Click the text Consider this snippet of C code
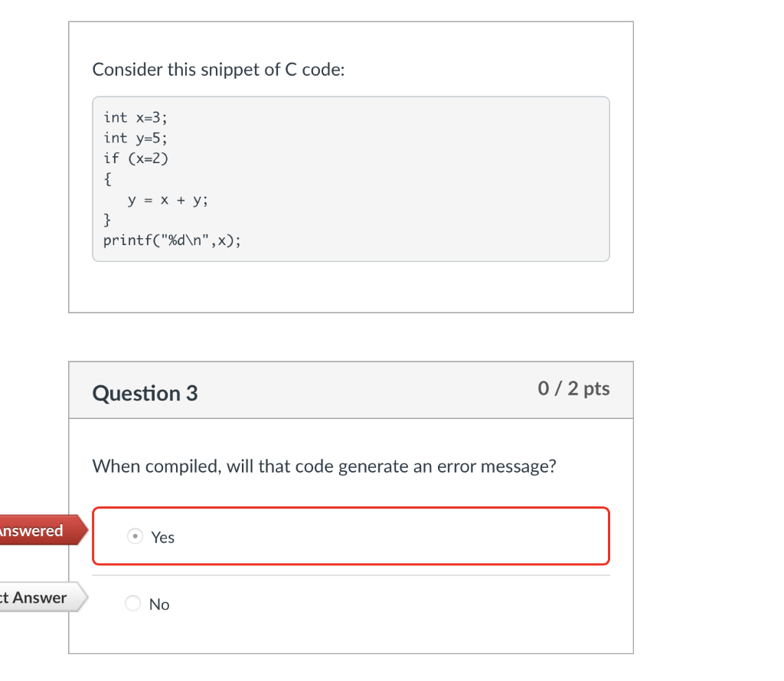The height and width of the screenshot is (681, 784). click(218, 70)
